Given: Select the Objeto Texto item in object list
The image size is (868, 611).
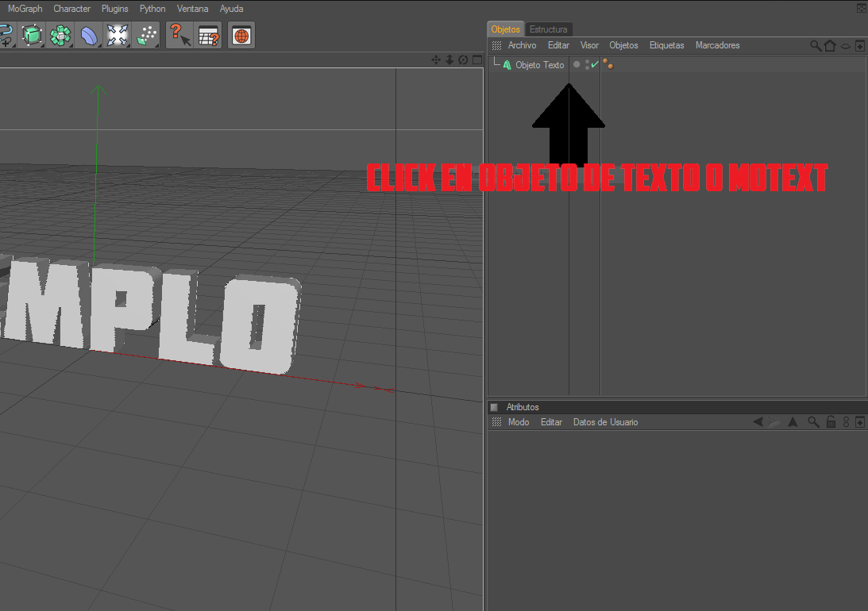Looking at the screenshot, I should tap(539, 65).
